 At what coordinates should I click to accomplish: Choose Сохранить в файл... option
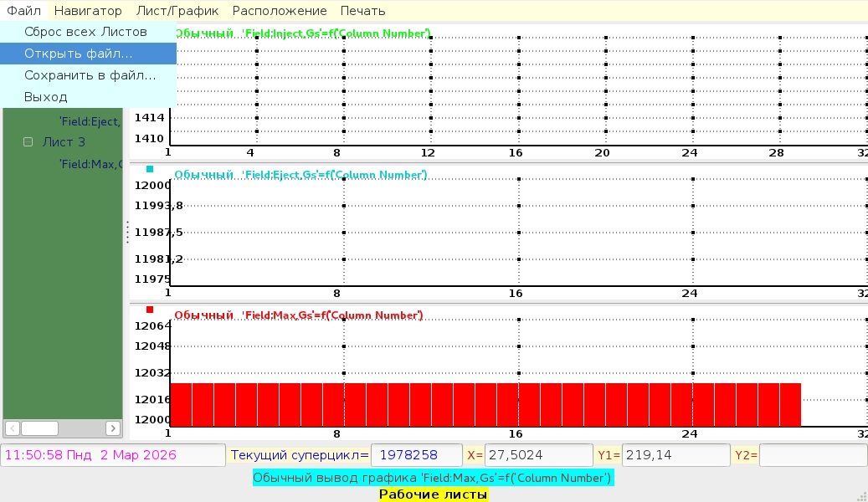click(x=90, y=75)
